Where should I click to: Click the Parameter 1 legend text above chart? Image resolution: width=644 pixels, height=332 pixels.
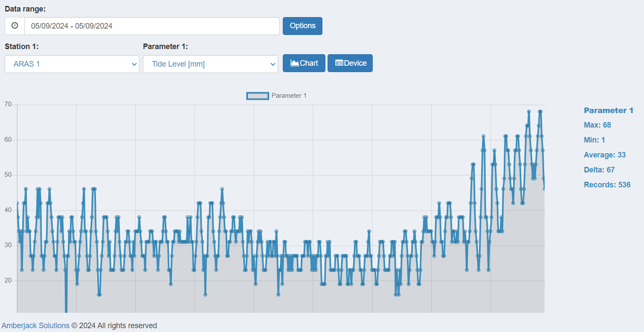pos(289,96)
